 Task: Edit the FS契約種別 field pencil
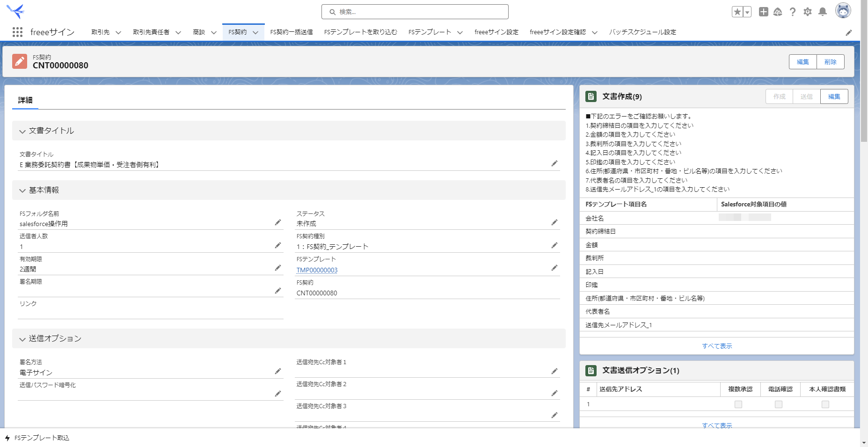[x=554, y=245]
